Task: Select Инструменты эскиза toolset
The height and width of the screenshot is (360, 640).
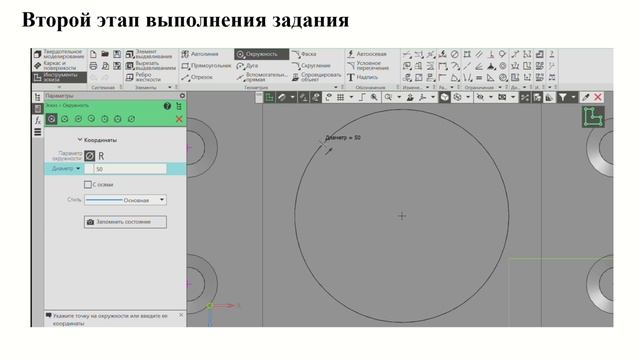Action: point(60,77)
